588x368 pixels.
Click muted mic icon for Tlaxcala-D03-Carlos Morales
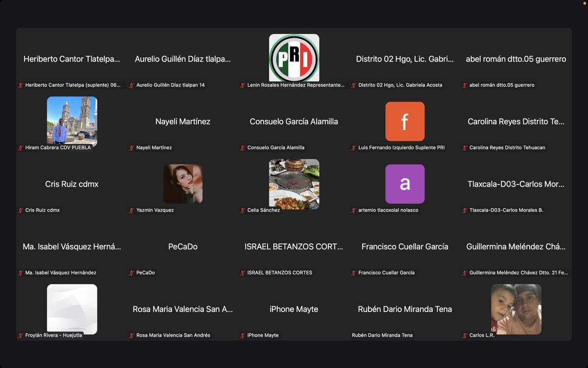click(465, 210)
